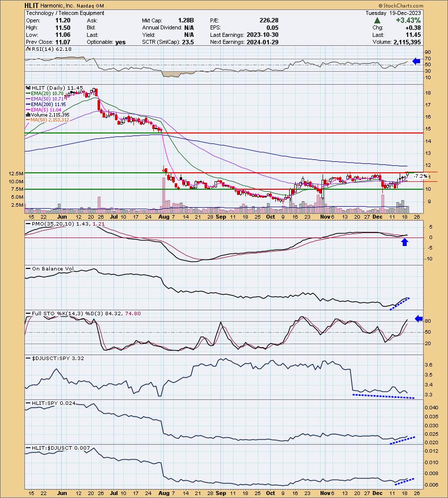Click Last Earnings date 2023-10-30

coord(262,35)
